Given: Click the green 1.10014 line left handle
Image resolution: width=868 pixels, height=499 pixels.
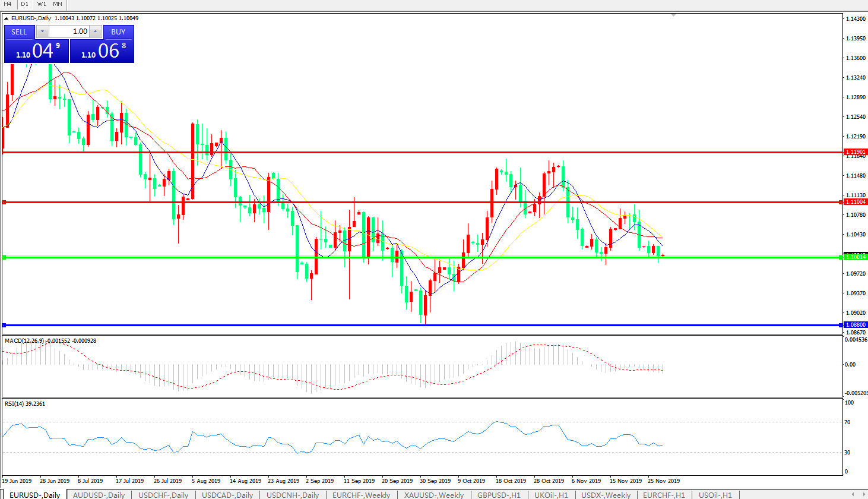Looking at the screenshot, I should pos(4,257).
